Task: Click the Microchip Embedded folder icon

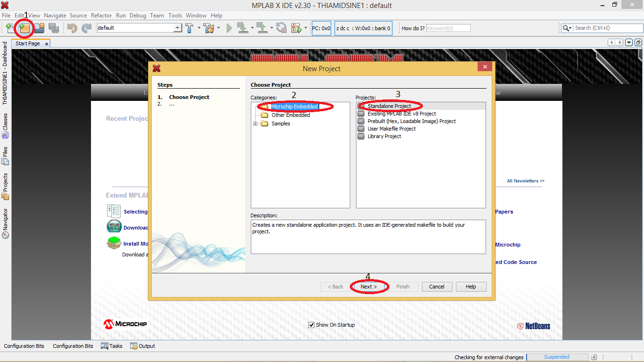Action: point(264,107)
